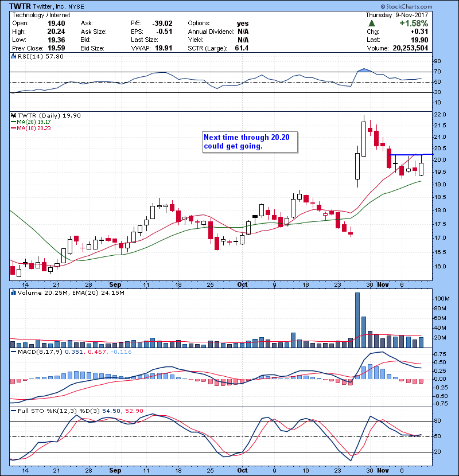Viewport: 459px width, 476px height.
Task: Click the NYSE exchange label
Action: tap(76, 7)
